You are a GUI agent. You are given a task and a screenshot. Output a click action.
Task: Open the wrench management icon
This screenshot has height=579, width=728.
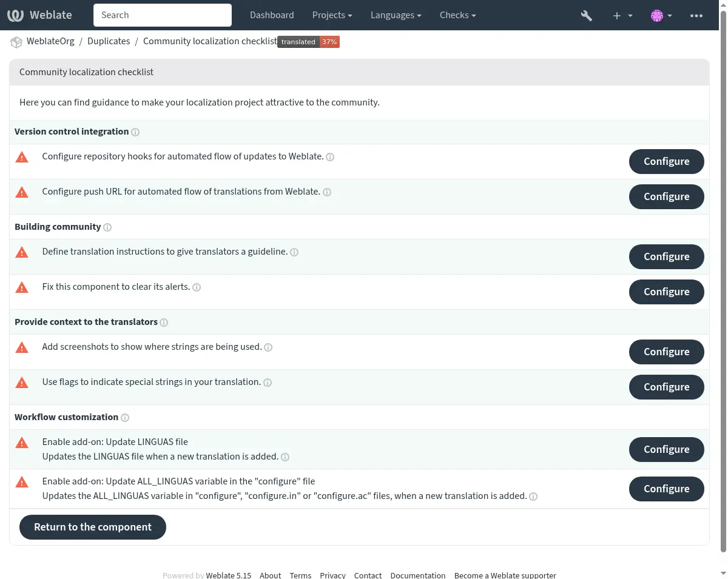586,16
